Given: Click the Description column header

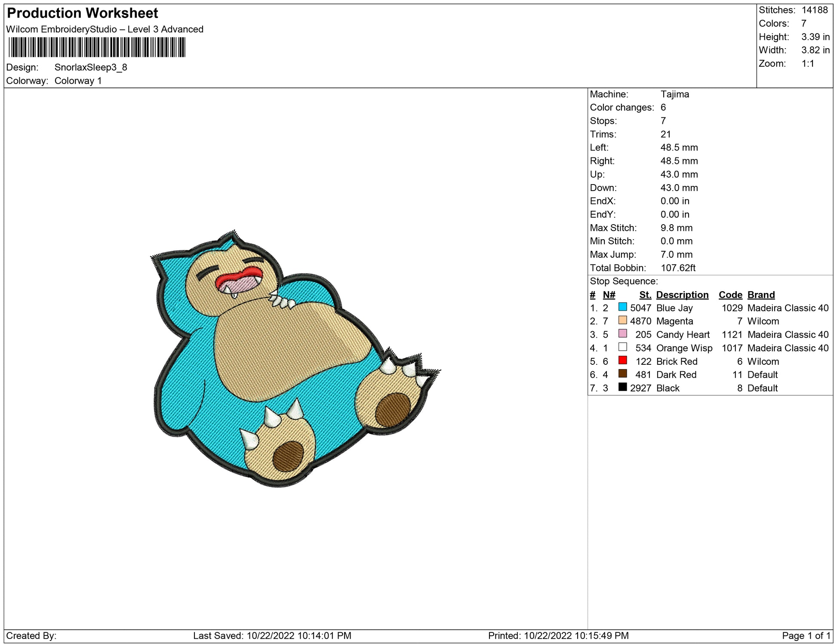Looking at the screenshot, I should pyautogui.click(x=682, y=295).
